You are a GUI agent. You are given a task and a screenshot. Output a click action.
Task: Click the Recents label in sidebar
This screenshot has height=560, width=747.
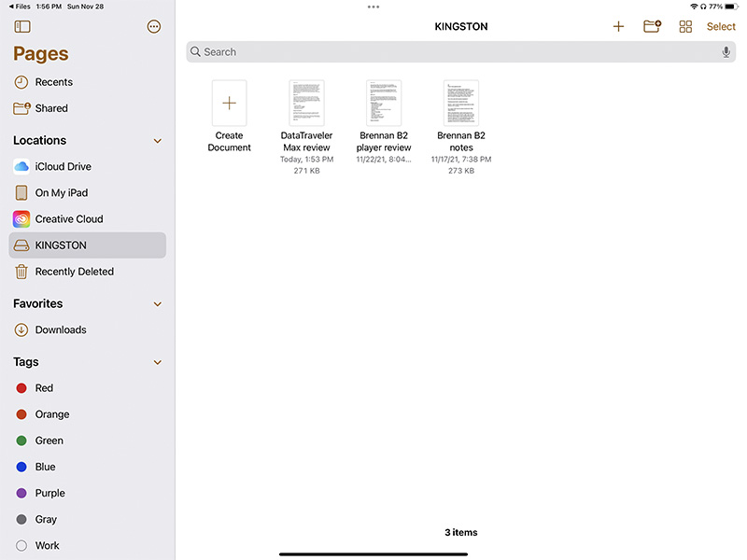(x=54, y=82)
